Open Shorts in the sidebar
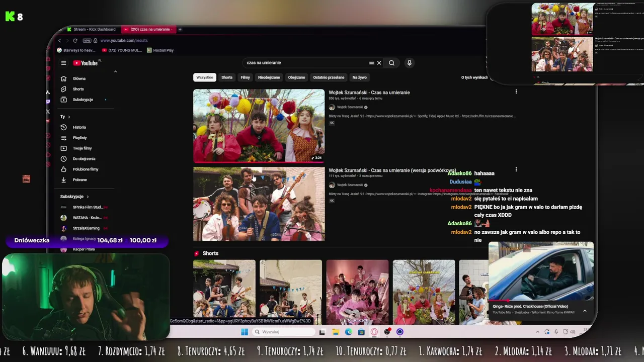Viewport: 644px width, 362px height. tap(78, 89)
